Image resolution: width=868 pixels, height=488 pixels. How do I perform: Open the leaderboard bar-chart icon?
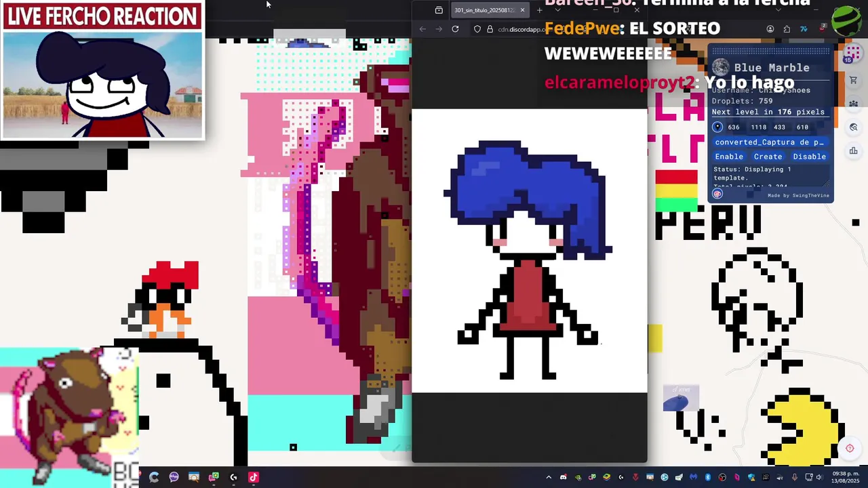coord(853,150)
